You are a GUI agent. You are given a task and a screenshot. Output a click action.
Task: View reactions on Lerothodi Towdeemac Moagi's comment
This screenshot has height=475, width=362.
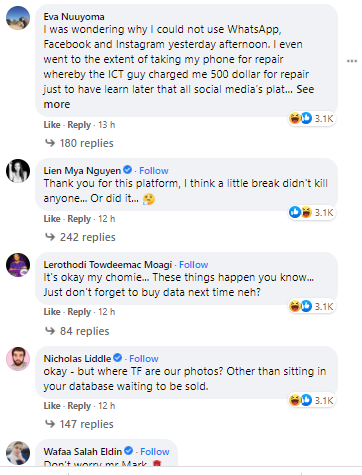[x=312, y=306]
